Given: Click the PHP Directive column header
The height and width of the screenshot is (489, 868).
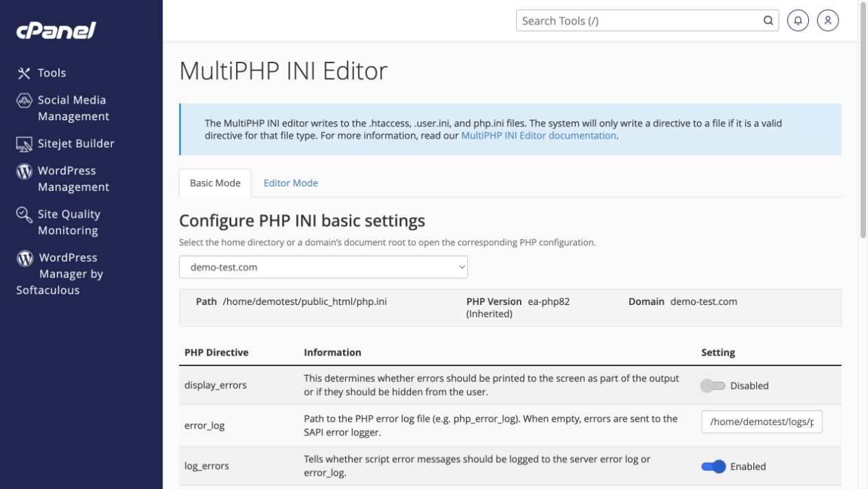Looking at the screenshot, I should (217, 352).
